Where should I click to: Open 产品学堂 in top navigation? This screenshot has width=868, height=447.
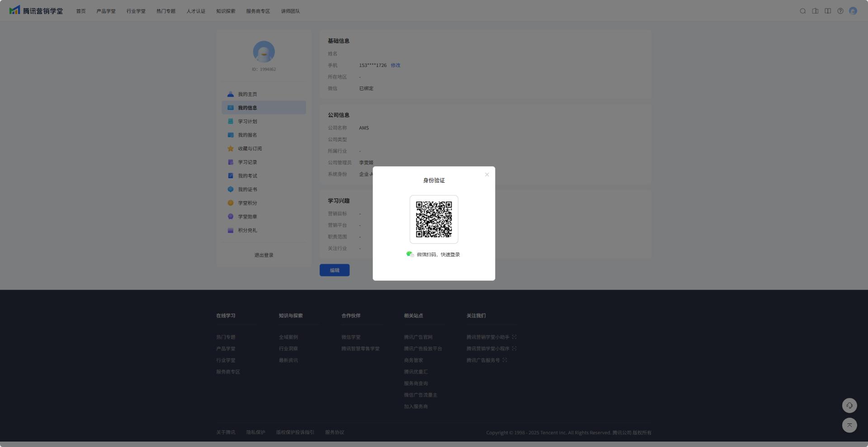[106, 11]
